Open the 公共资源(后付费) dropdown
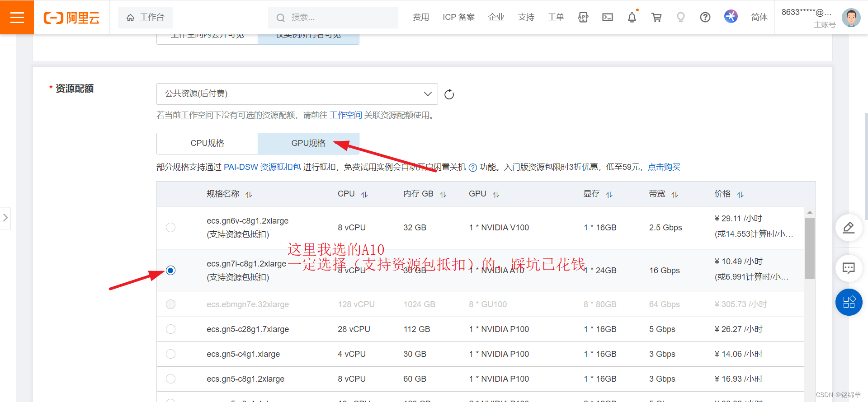Screen dimensions: 868x402 [297, 94]
